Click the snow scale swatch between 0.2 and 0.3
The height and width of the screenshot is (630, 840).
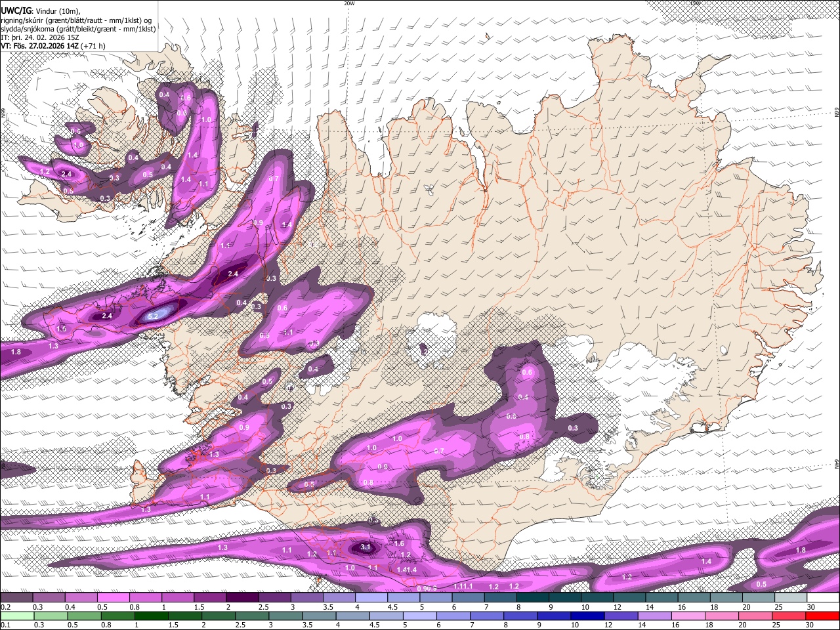coord(16,597)
